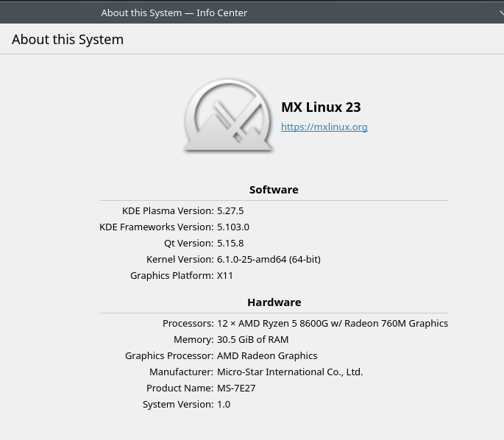
Task: Click the System Version value 1.0
Action: point(224,405)
